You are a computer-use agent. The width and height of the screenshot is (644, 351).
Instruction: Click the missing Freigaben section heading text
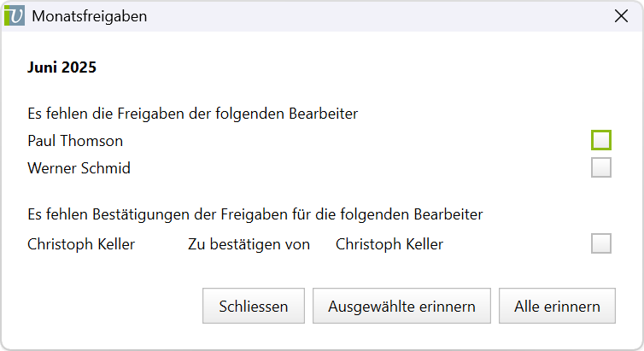(192, 113)
